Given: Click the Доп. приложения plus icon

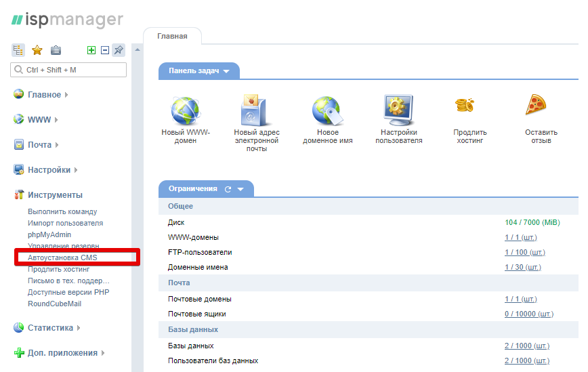Looking at the screenshot, I should (19, 352).
